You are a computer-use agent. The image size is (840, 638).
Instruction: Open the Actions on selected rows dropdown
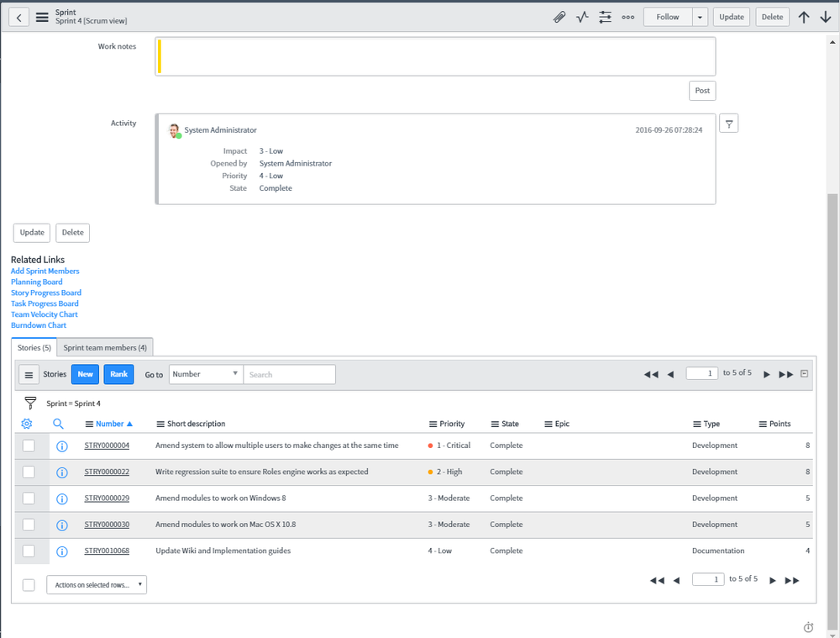pos(96,584)
